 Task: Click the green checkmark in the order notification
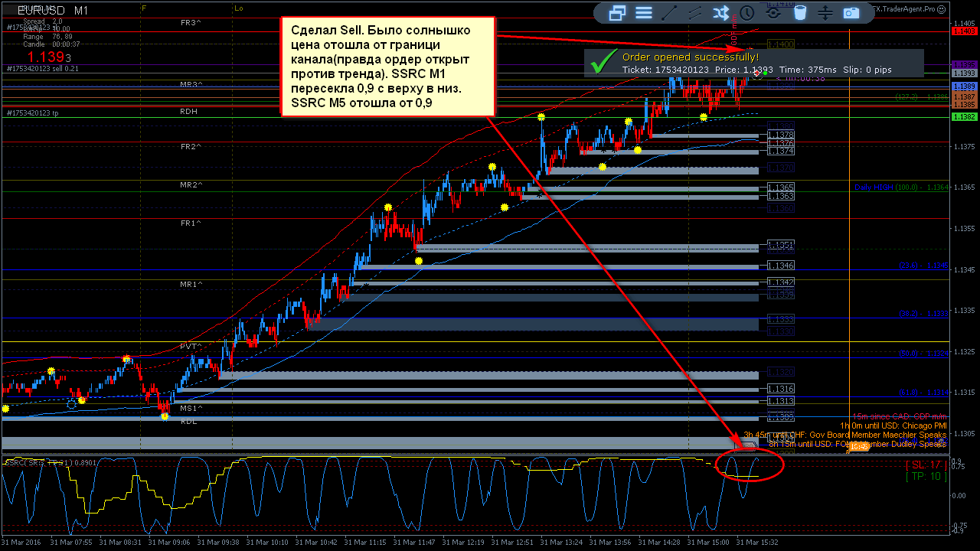point(605,62)
